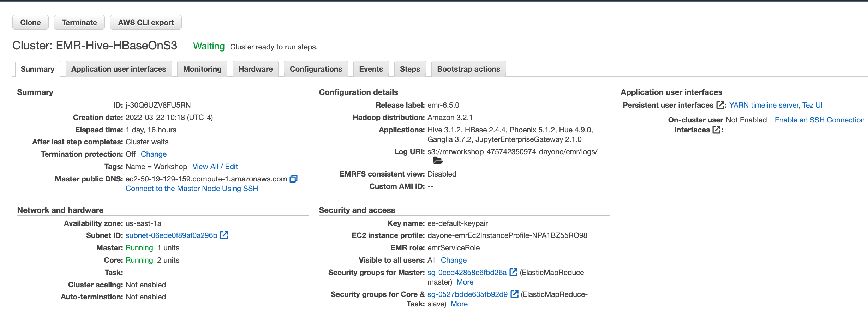This screenshot has width=868, height=329.
Task: Click Cluster scaling Not enabled value
Action: point(146,285)
